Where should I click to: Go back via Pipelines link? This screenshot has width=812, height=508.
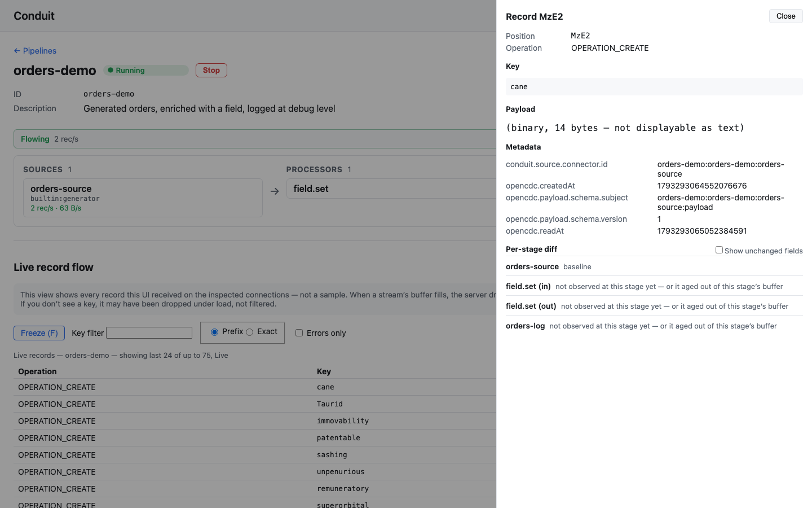pos(35,51)
